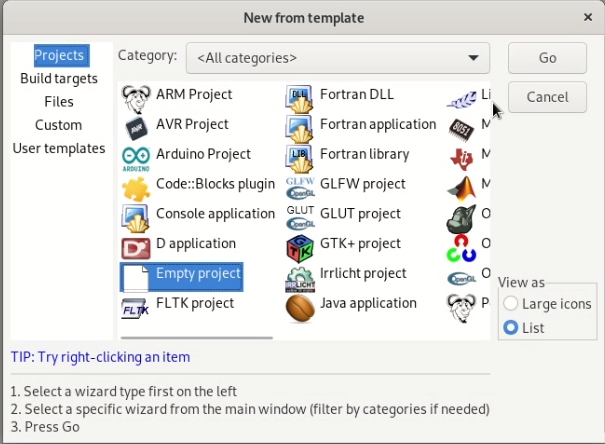Select the Irrlicht project gear icon
Viewport: 605px width, 444px height.
(300, 279)
